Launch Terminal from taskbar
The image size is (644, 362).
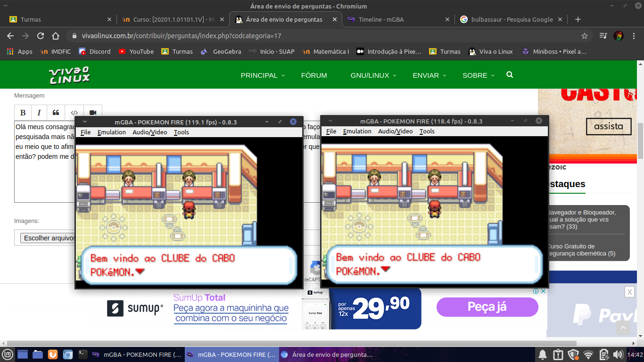tap(83, 354)
